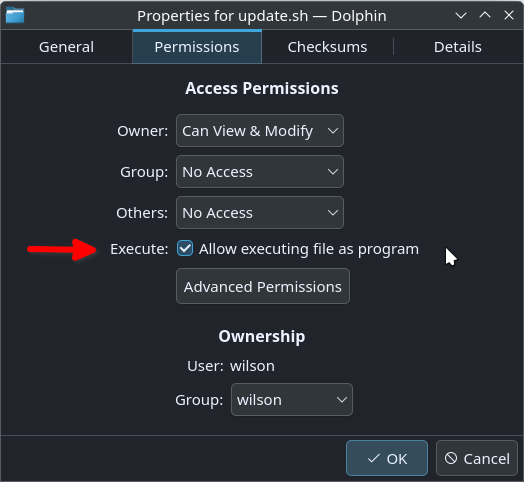Open the Owner permissions dropdown

point(260,131)
